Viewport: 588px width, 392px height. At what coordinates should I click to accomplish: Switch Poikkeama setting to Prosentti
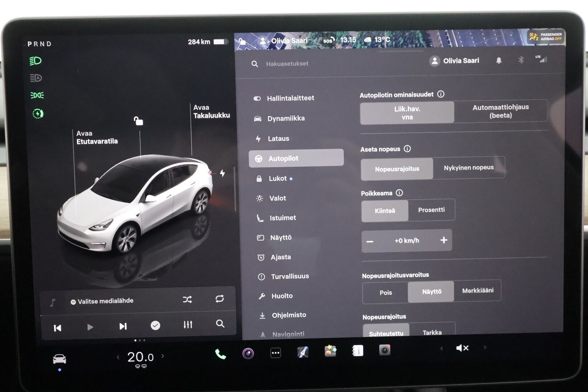click(x=432, y=210)
